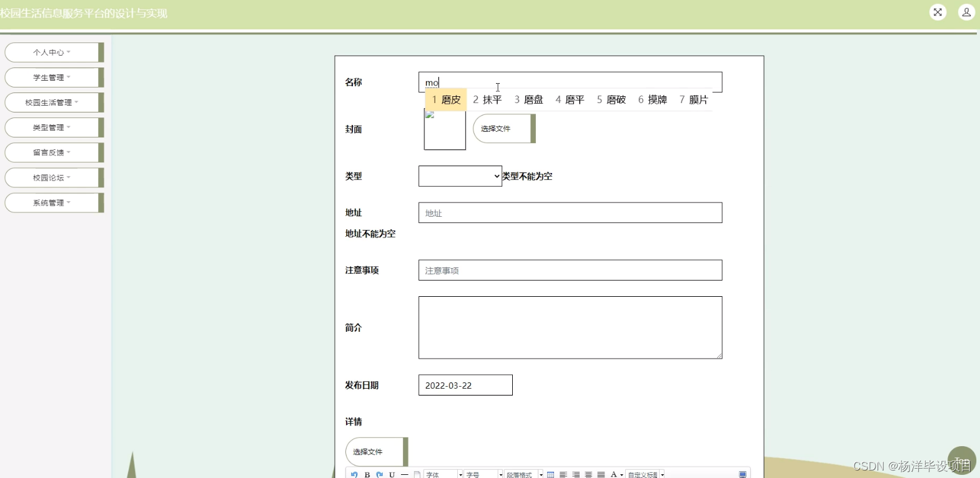Toggle bold in the editor toolbar
Viewport: 980px width, 478px height.
(367, 475)
